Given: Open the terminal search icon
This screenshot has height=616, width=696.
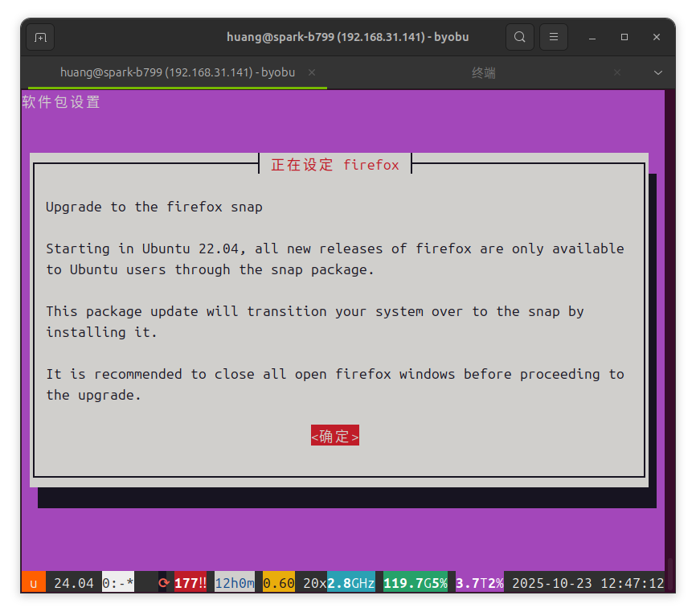Looking at the screenshot, I should tap(520, 37).
